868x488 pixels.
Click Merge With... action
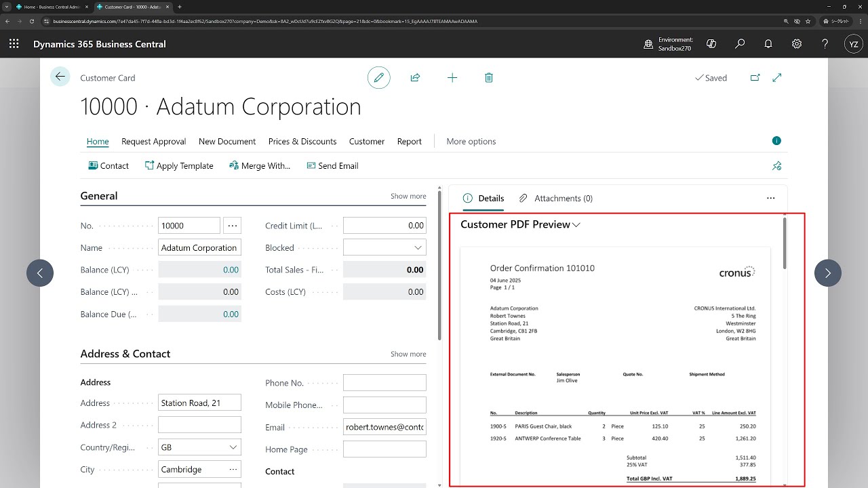coord(260,165)
